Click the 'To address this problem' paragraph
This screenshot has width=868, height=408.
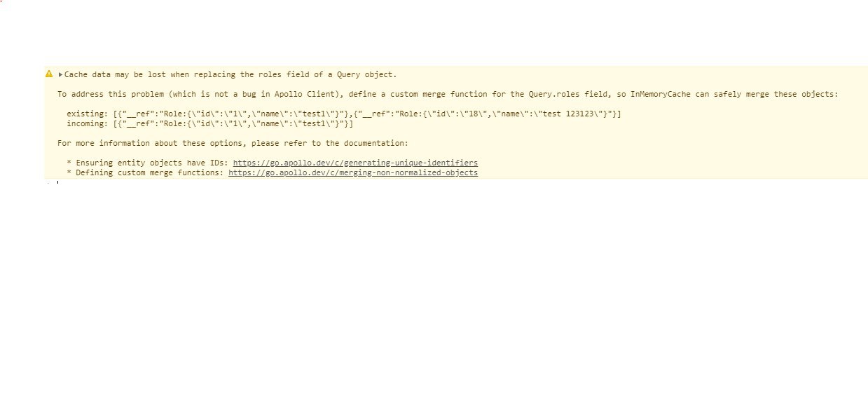pyautogui.click(x=448, y=94)
